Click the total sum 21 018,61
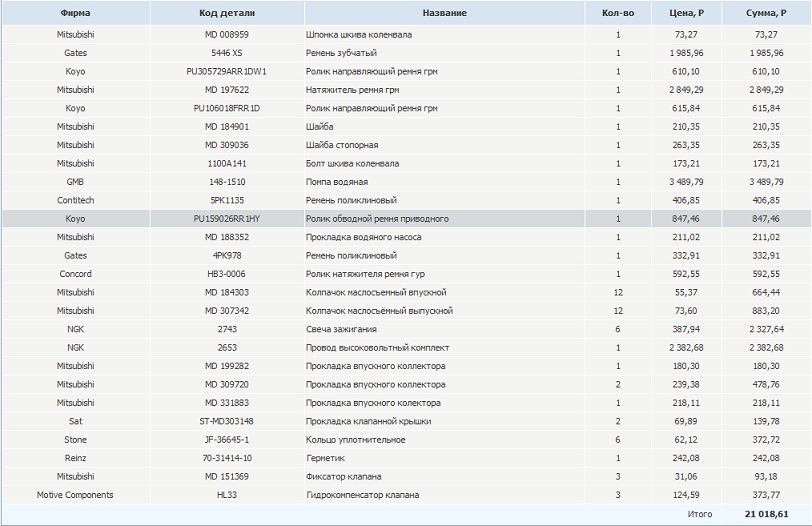812x526 pixels. (765, 514)
